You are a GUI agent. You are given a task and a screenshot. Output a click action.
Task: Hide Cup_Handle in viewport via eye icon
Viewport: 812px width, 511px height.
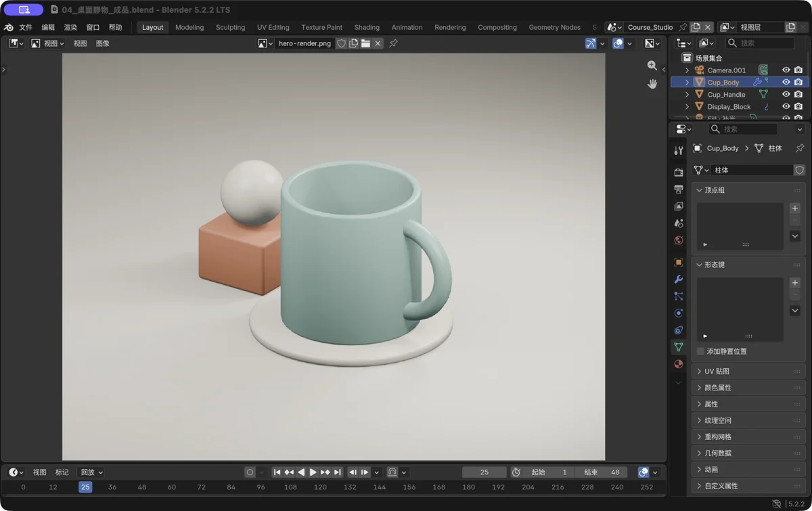point(786,95)
